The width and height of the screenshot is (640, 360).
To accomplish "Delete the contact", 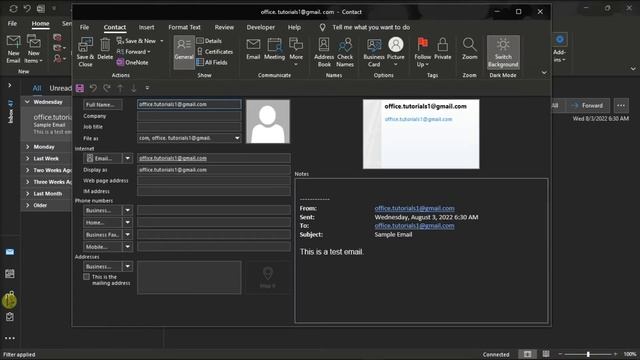I will point(105,49).
